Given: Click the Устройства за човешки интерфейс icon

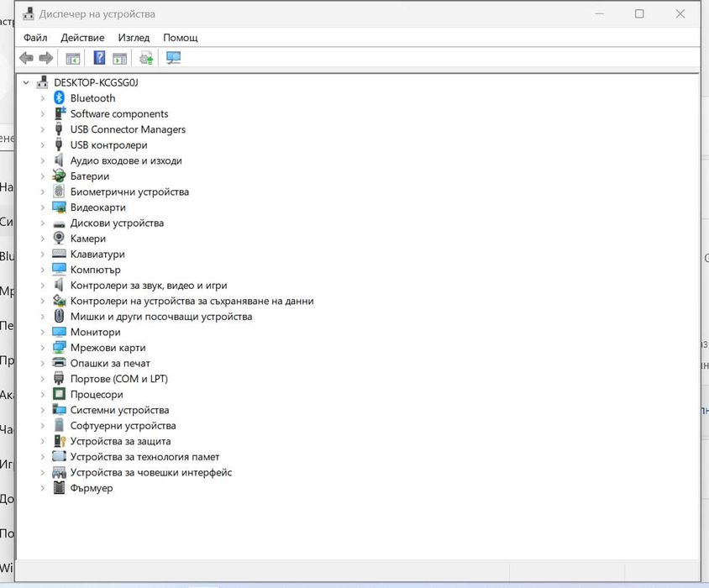Looking at the screenshot, I should 60,473.
